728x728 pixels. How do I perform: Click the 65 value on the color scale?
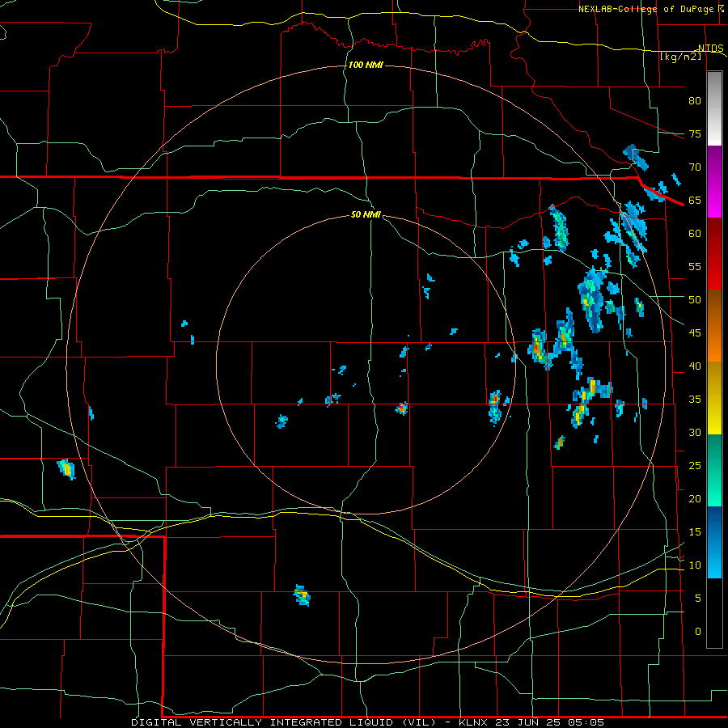[695, 200]
